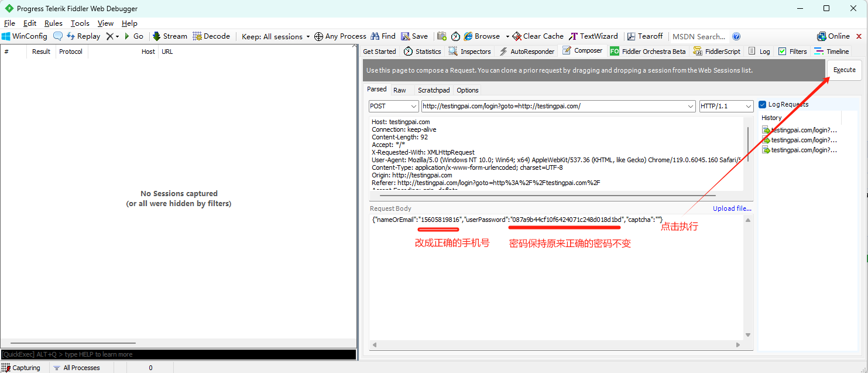Select the Scratchpad sub-tab

[x=434, y=90]
